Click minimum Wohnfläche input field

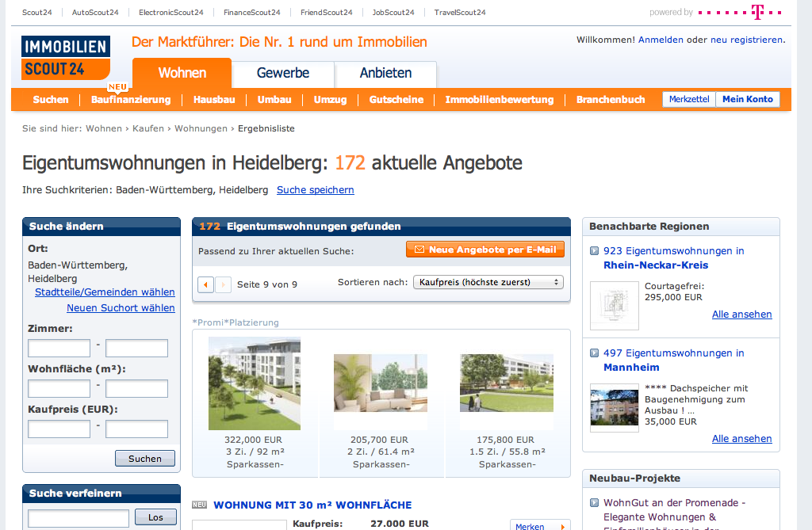click(x=59, y=389)
